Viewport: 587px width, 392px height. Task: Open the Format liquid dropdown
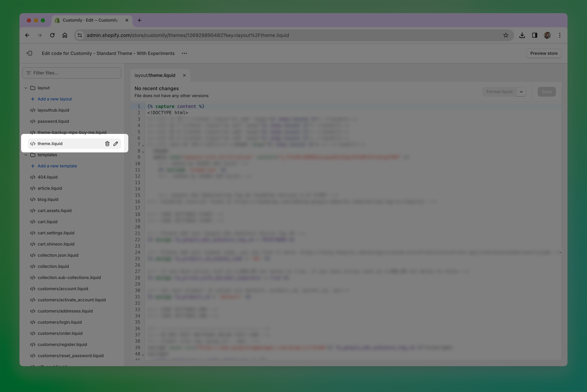click(521, 92)
